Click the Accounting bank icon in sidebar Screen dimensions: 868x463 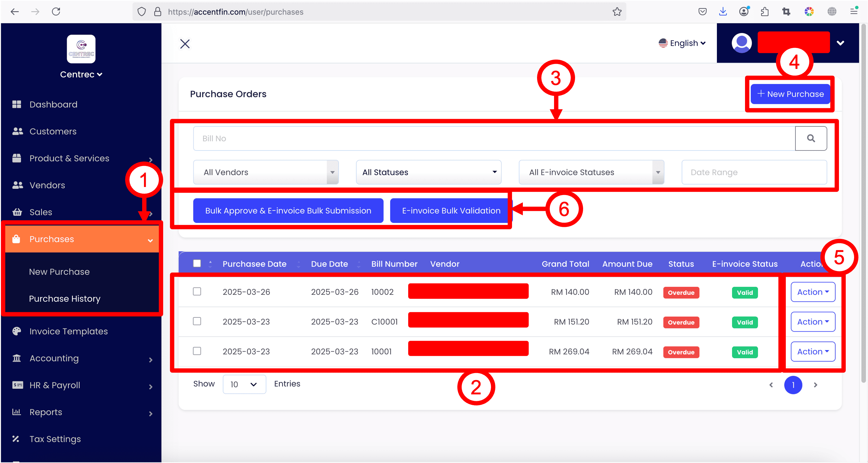(16, 358)
